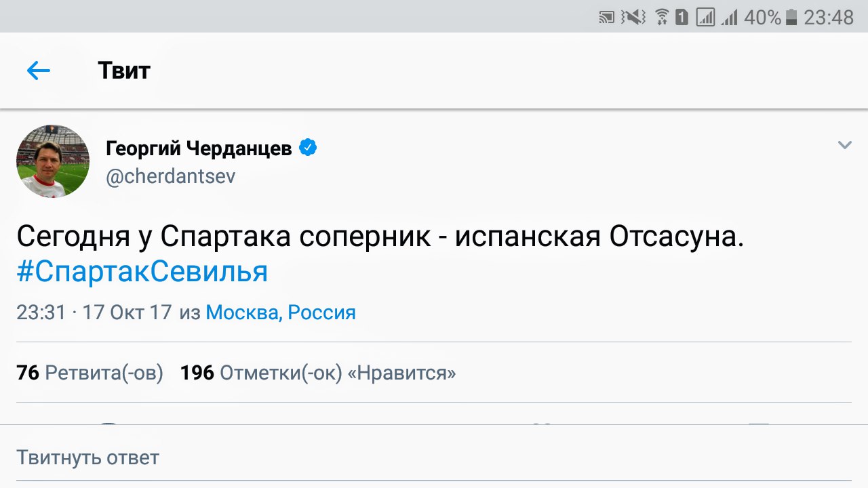Open the tweet options chevron

click(x=844, y=145)
